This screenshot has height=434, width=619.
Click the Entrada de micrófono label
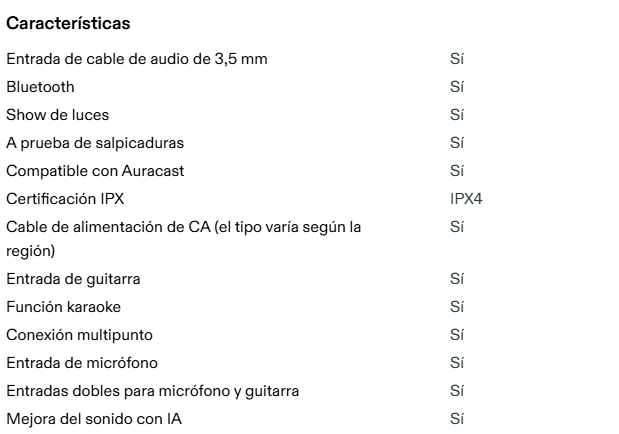pos(82,363)
